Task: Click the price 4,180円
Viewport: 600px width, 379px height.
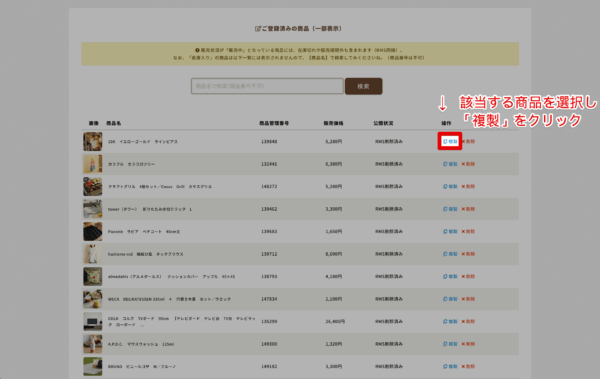Action: coord(334,276)
